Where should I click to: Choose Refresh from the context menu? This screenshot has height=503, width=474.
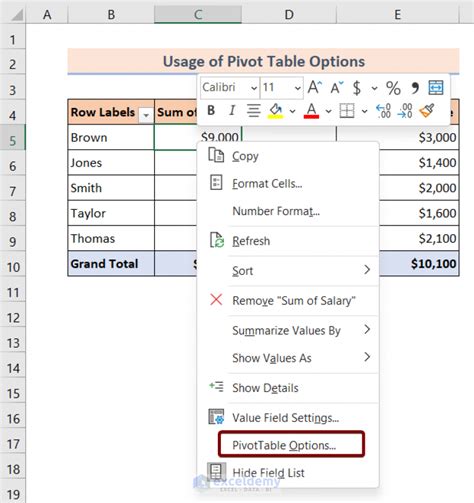pos(288,241)
